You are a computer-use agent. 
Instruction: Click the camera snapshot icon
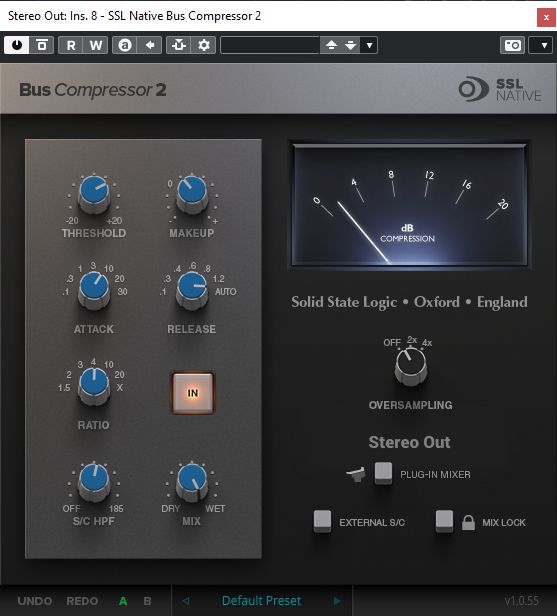[x=512, y=45]
